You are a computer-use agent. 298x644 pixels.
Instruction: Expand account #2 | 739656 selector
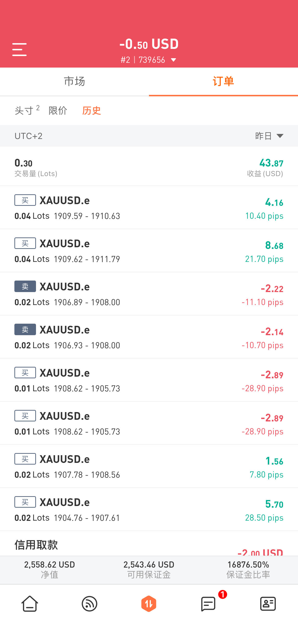pos(149,60)
